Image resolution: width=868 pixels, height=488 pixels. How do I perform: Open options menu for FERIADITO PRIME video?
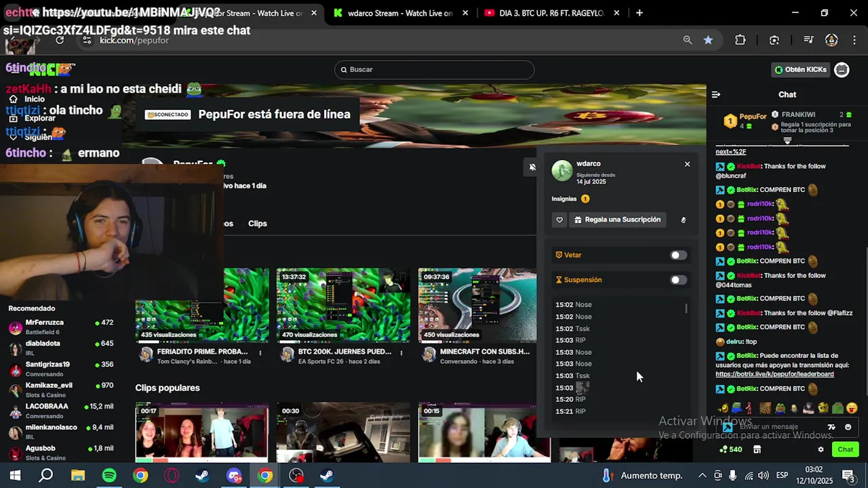click(260, 352)
